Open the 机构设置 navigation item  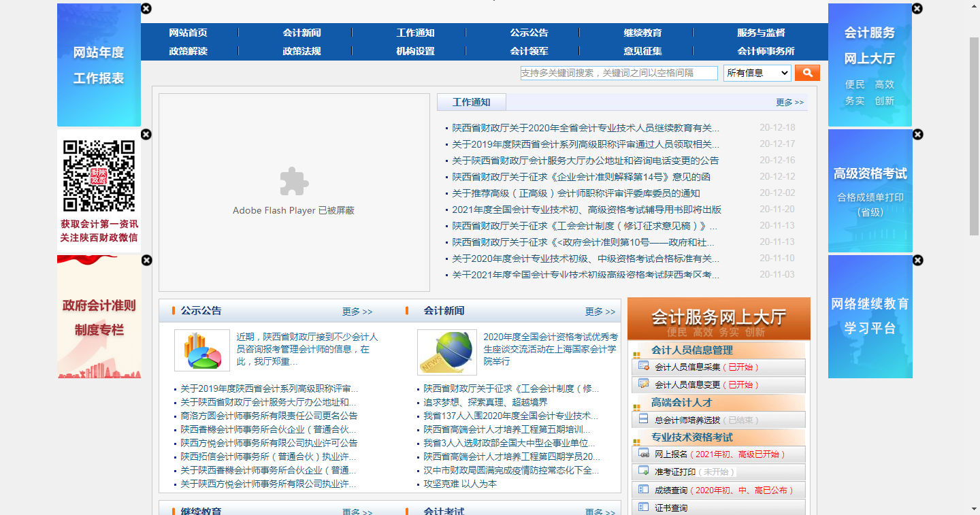[x=416, y=51]
